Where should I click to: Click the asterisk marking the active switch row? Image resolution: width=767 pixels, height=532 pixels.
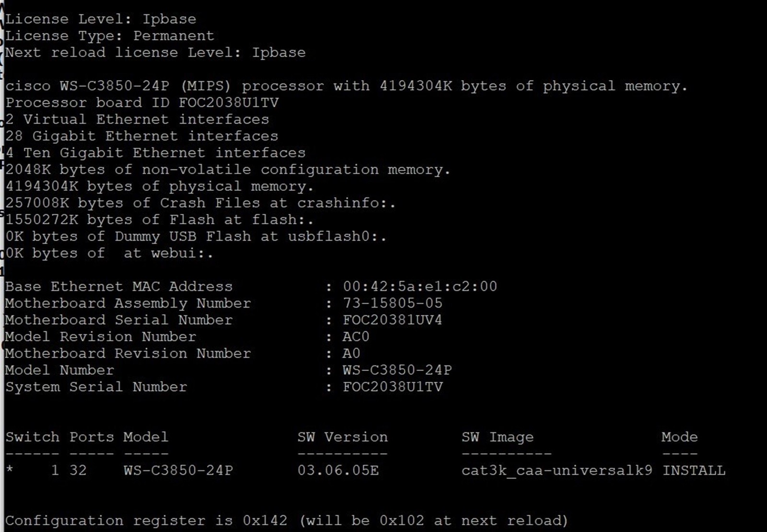10,470
